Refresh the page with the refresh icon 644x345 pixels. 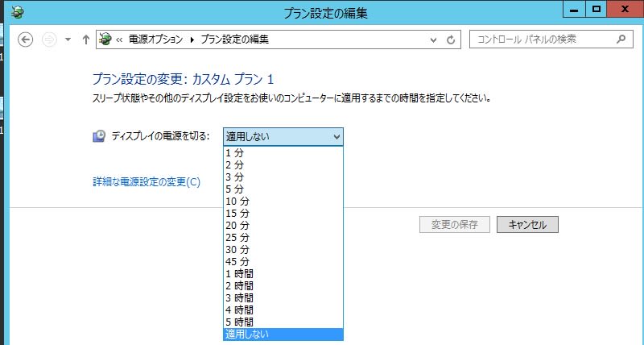coord(451,39)
